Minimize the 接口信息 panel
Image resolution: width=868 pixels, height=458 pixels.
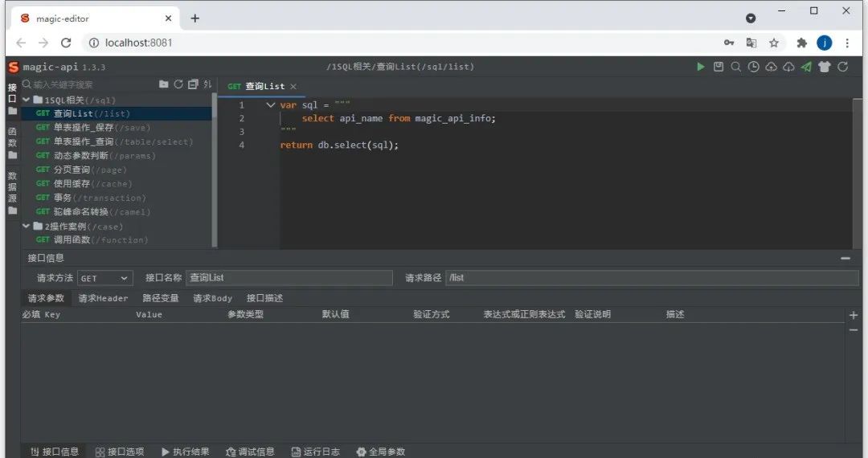point(845,258)
